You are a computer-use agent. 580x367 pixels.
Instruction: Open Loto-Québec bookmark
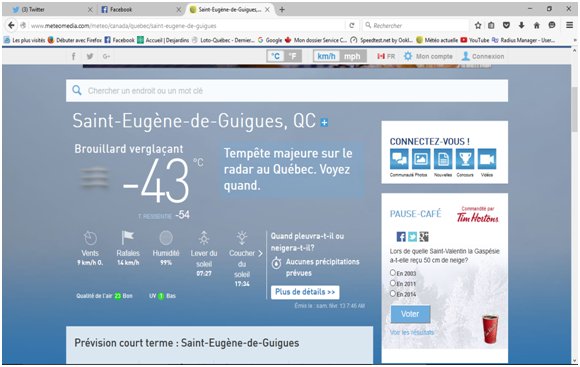point(223,40)
